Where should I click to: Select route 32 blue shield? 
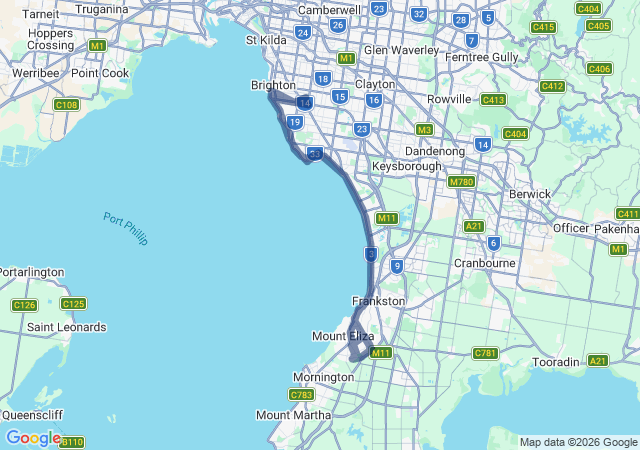click(419, 15)
